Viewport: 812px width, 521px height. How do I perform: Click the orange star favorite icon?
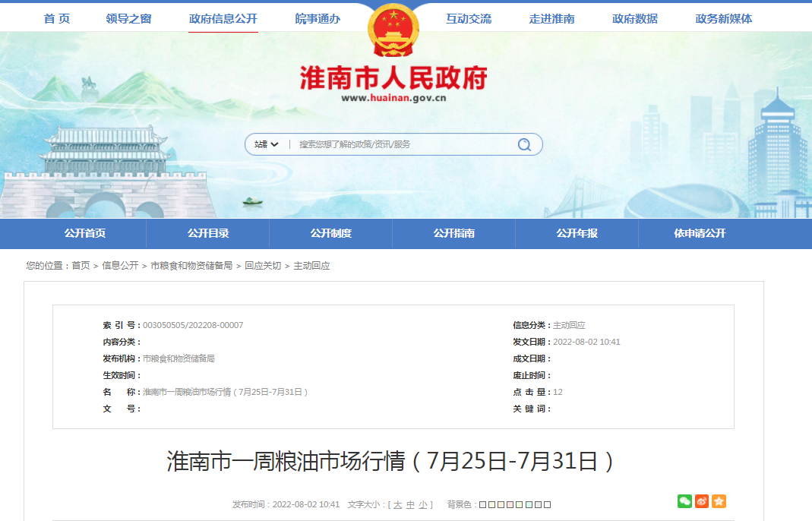tap(719, 501)
